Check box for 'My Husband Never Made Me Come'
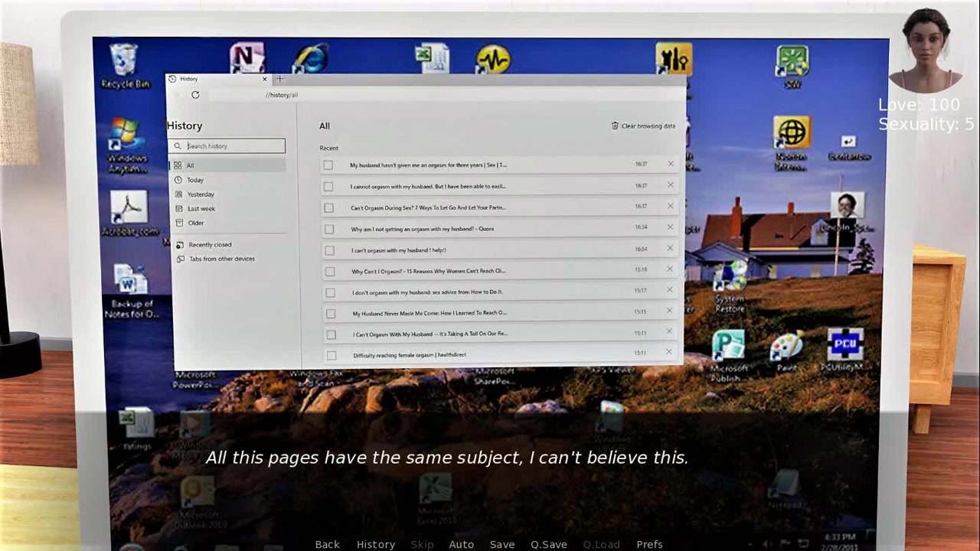980x551 pixels. (331, 313)
